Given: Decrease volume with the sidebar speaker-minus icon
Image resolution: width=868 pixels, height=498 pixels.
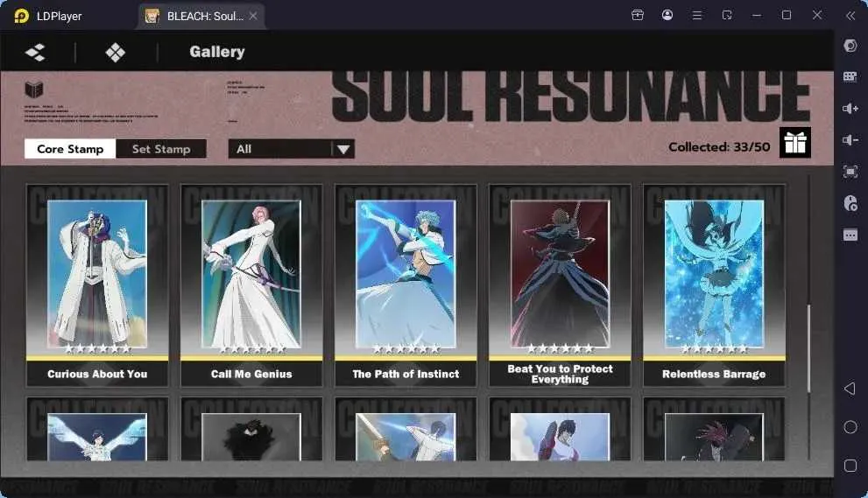Looking at the screenshot, I should click(850, 140).
